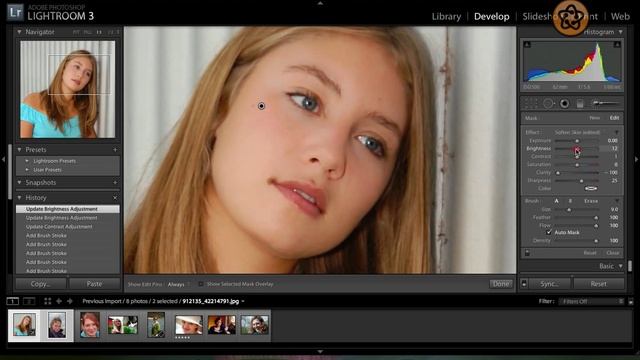Go back with left arrow in filmstrip bar
Image resolution: width=640 pixels, height=360 pixels.
59,301
